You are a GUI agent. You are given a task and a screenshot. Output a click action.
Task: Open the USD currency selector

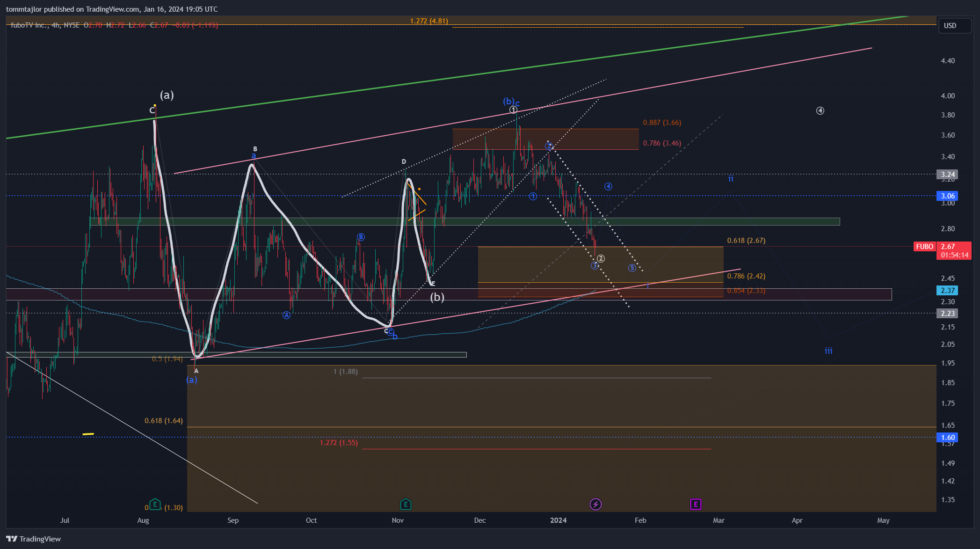click(955, 26)
